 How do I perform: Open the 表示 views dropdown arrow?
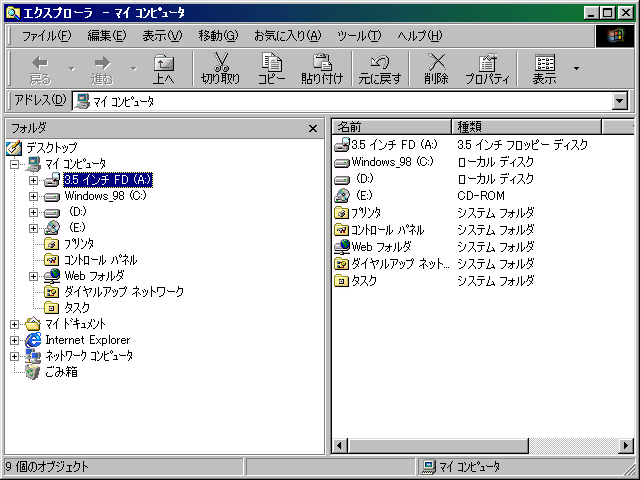[576, 68]
